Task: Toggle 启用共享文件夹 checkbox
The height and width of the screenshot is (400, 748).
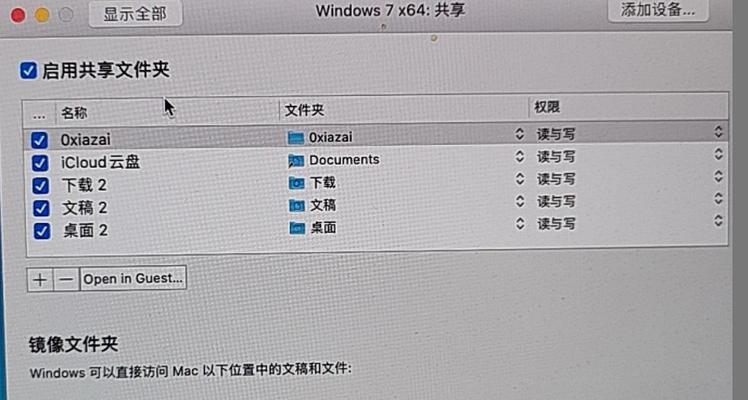Action: click(28, 71)
